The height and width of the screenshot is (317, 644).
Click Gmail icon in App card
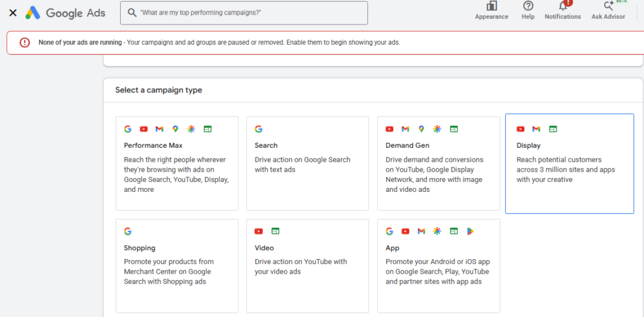[421, 231]
